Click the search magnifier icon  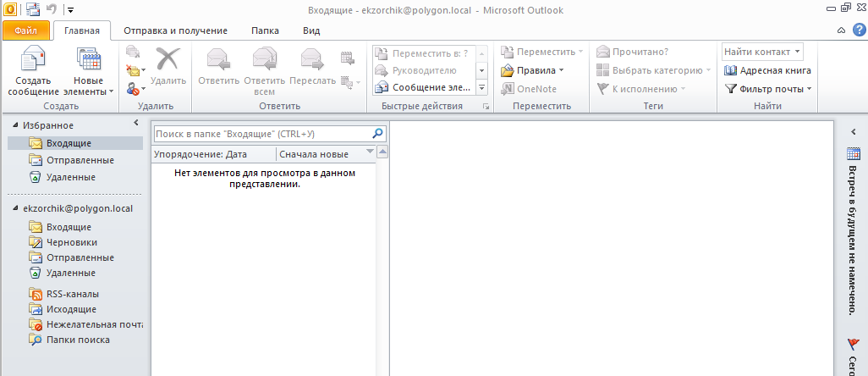(378, 134)
